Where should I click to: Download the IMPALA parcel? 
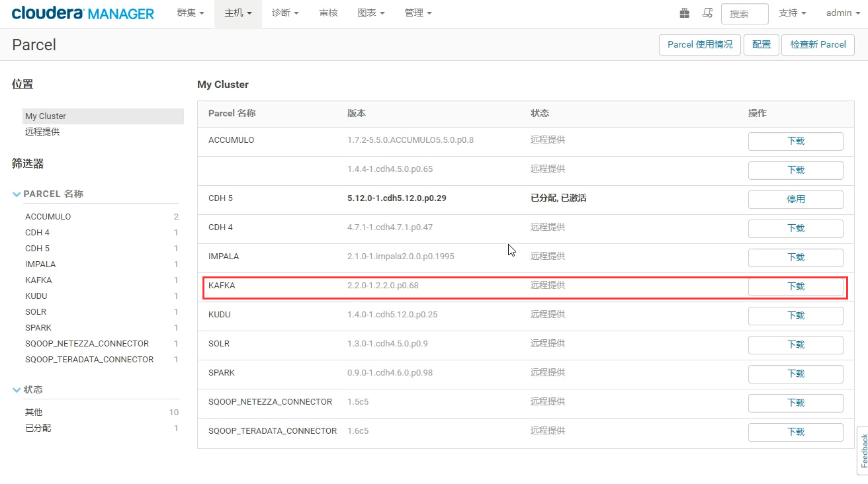click(795, 258)
